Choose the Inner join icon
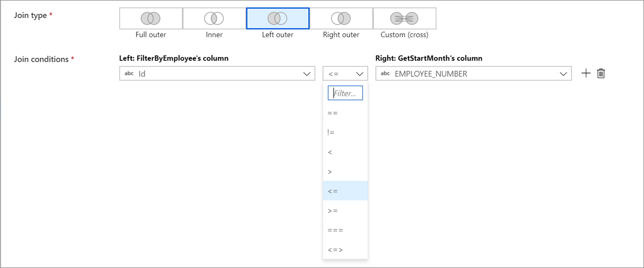644x268 pixels. [214, 19]
